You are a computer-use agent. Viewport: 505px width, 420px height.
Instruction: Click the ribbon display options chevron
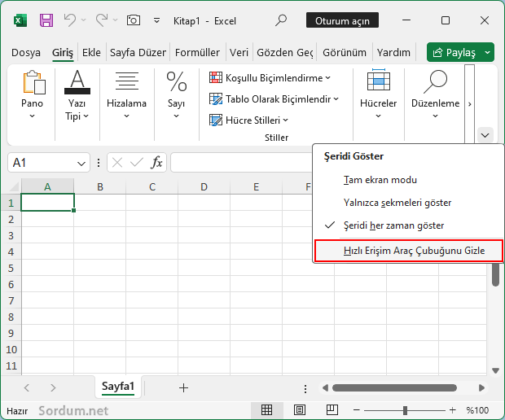click(x=485, y=135)
